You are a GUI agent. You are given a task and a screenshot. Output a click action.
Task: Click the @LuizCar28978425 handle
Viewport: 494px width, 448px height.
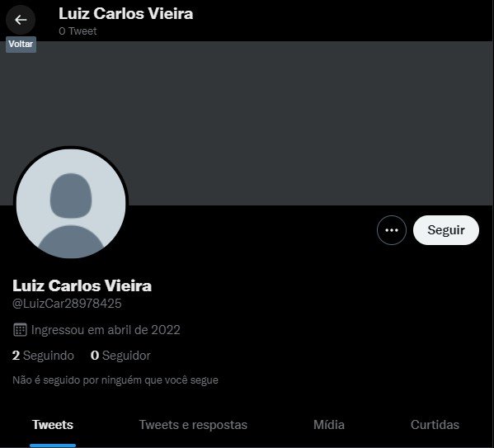[67, 304]
